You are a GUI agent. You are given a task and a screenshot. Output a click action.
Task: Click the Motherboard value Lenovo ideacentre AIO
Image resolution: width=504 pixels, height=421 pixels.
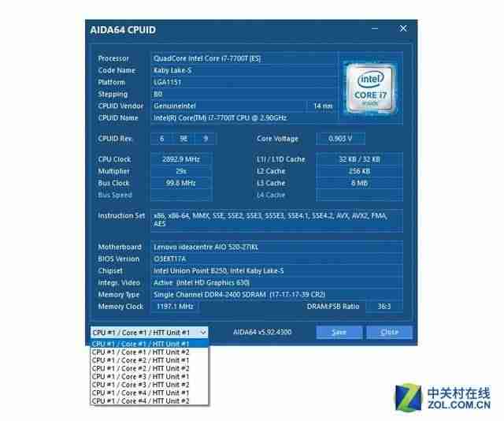206,248
